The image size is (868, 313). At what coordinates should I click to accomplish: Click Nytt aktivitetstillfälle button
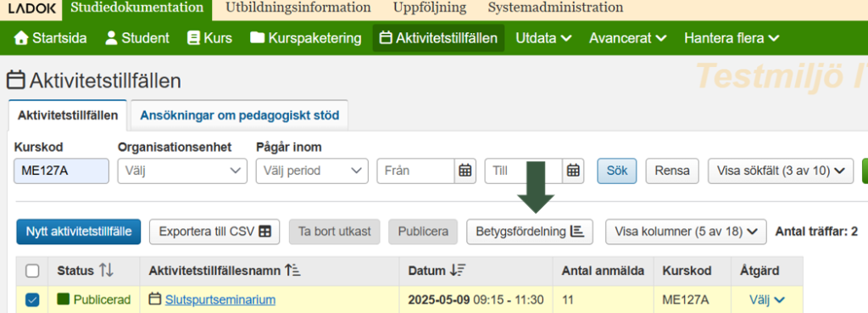tap(79, 232)
